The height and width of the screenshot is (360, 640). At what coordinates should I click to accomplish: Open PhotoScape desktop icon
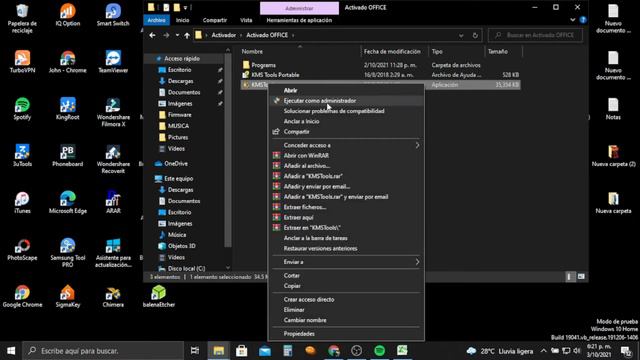pyautogui.click(x=22, y=250)
